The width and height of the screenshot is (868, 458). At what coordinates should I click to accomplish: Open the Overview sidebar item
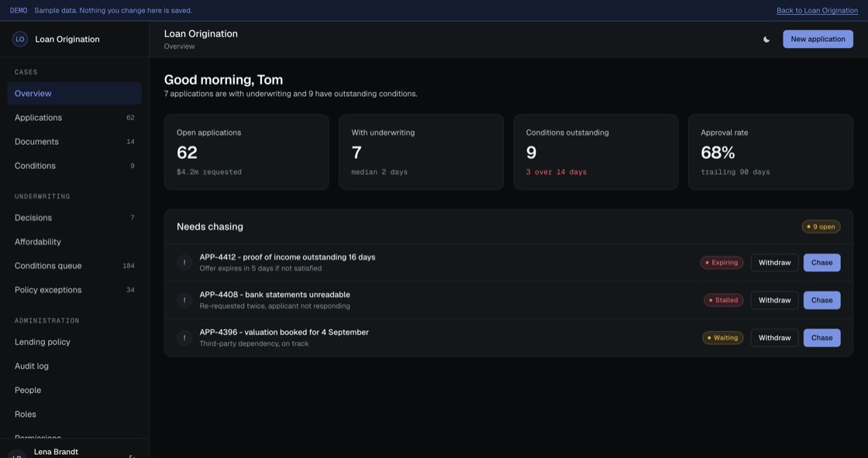click(74, 94)
